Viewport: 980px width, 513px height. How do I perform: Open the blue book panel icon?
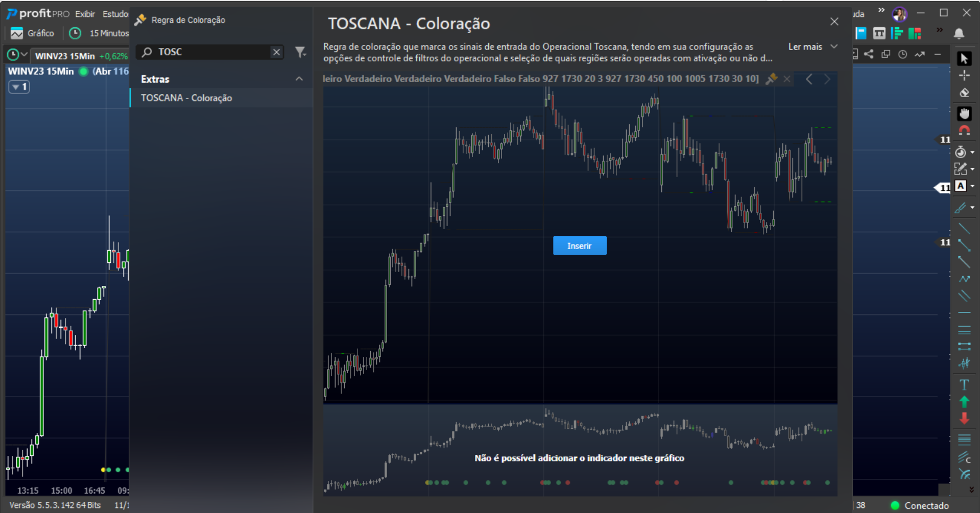(x=861, y=34)
